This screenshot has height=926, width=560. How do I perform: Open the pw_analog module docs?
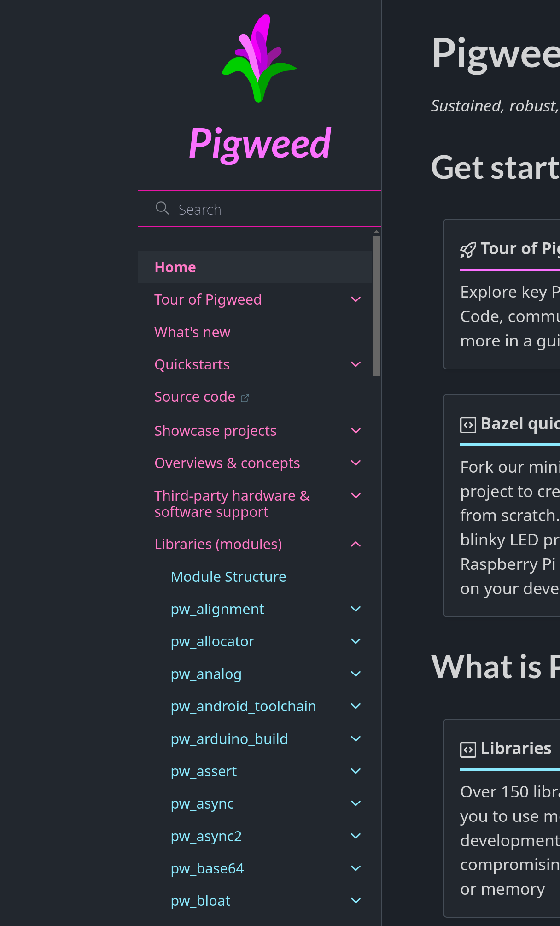(206, 674)
